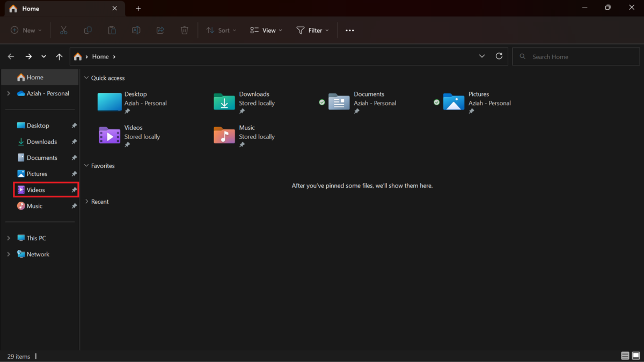Click the Share icon in the toolbar
Screen dimensions: 644x362
pyautogui.click(x=160, y=30)
